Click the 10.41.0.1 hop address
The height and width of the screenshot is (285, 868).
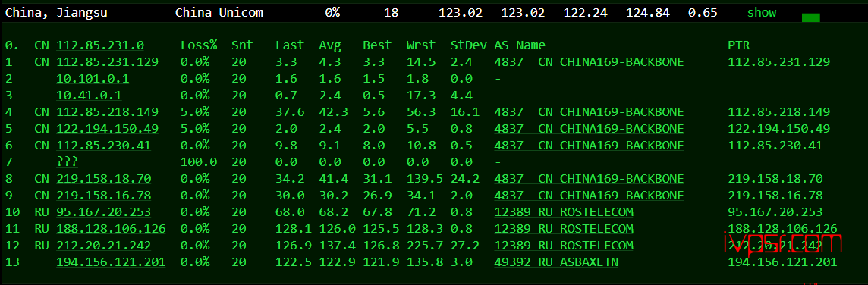(x=89, y=96)
